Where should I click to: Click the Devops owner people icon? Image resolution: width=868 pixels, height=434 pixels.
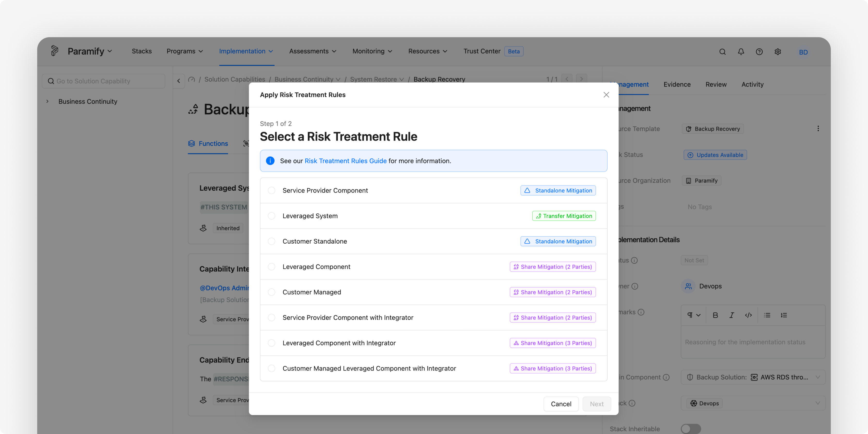coord(688,286)
